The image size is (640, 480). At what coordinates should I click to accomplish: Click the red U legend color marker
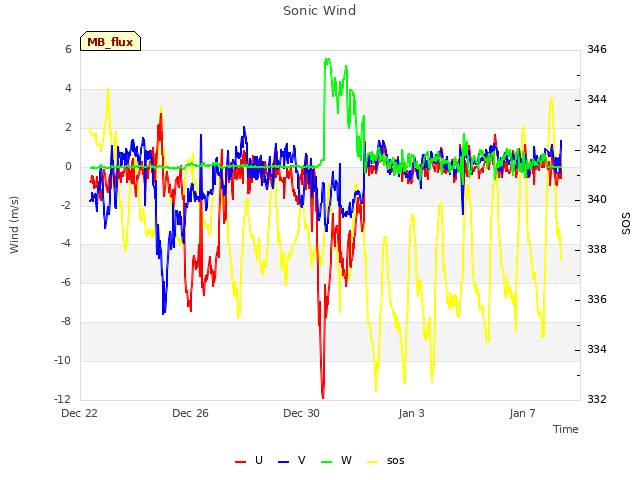point(240,462)
